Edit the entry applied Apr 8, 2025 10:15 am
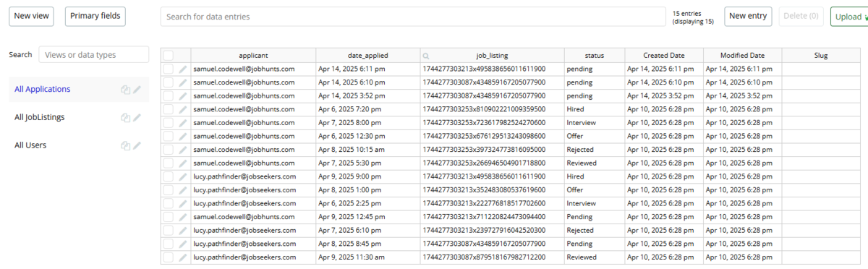The height and width of the screenshot is (269, 868). coord(183,150)
